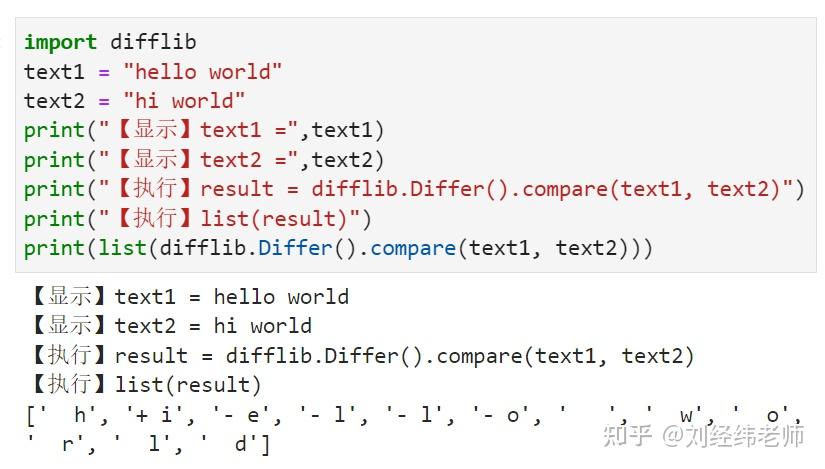Click the print line with list(result) string
Image resolution: width=825 pixels, height=469 pixels.
tap(198, 218)
